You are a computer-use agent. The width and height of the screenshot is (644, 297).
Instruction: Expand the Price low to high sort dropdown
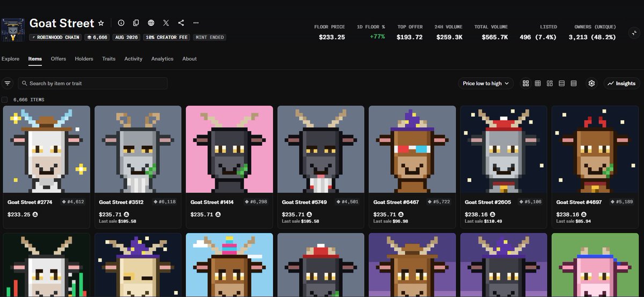[x=486, y=84]
